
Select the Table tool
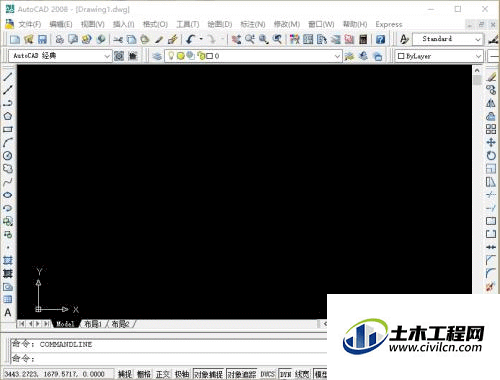coord(8,299)
